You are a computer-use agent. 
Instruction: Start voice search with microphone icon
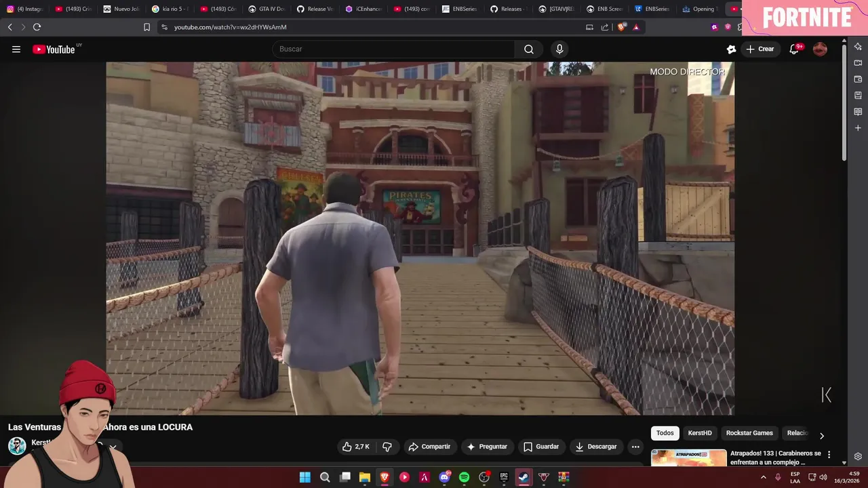point(559,49)
